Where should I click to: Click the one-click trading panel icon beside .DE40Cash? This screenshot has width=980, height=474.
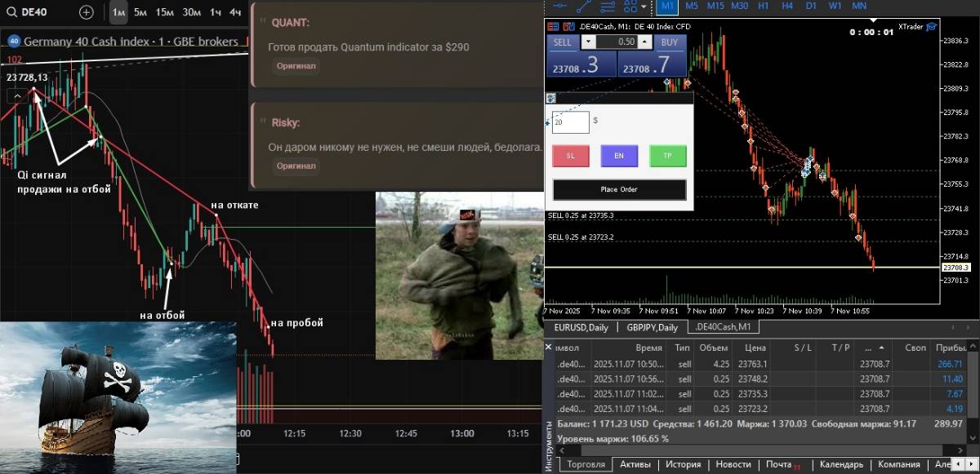point(555,27)
